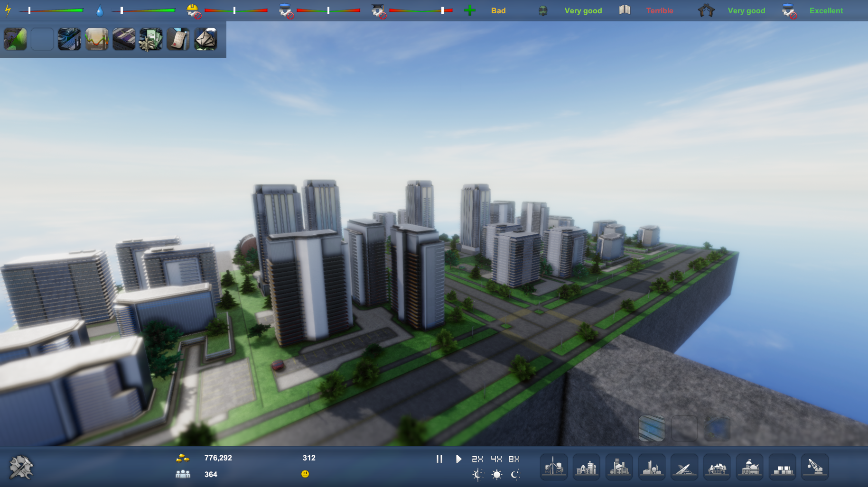Open the commercial skyscrapers build menu
This screenshot has height=487, width=868.
pos(619,467)
